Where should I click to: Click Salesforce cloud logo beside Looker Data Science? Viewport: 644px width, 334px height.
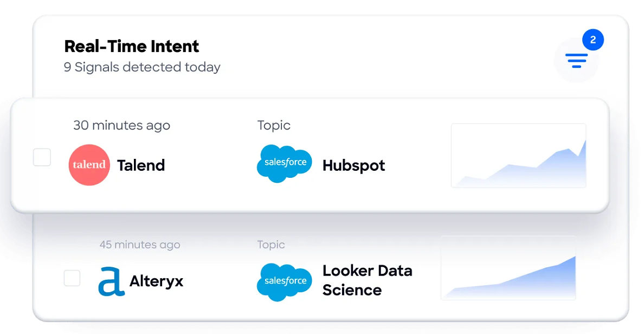click(284, 282)
